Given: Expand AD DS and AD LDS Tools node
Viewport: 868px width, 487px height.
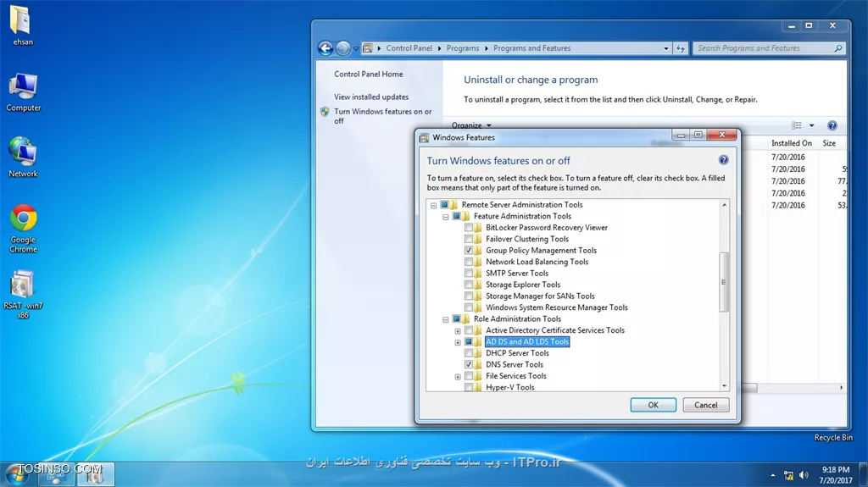Looking at the screenshot, I should [458, 342].
